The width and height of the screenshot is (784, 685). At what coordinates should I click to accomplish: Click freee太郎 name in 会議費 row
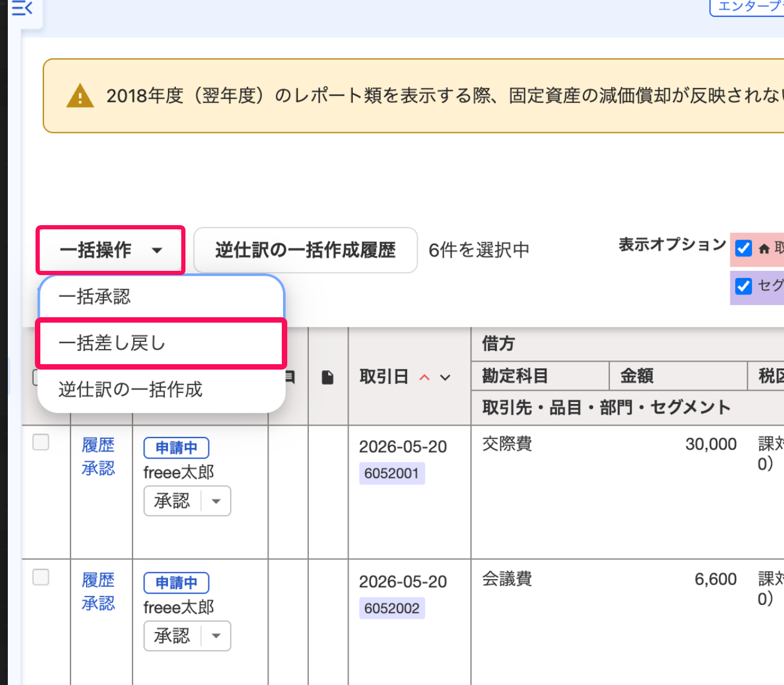click(x=179, y=607)
